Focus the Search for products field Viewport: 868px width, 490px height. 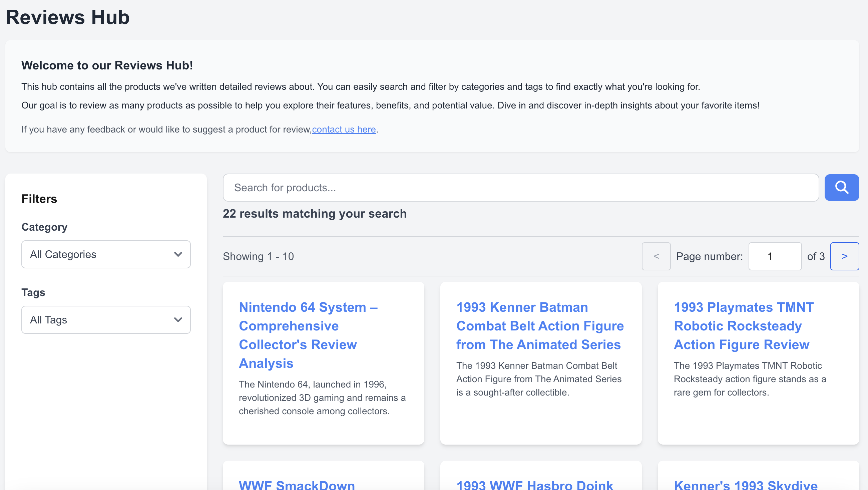[521, 188]
